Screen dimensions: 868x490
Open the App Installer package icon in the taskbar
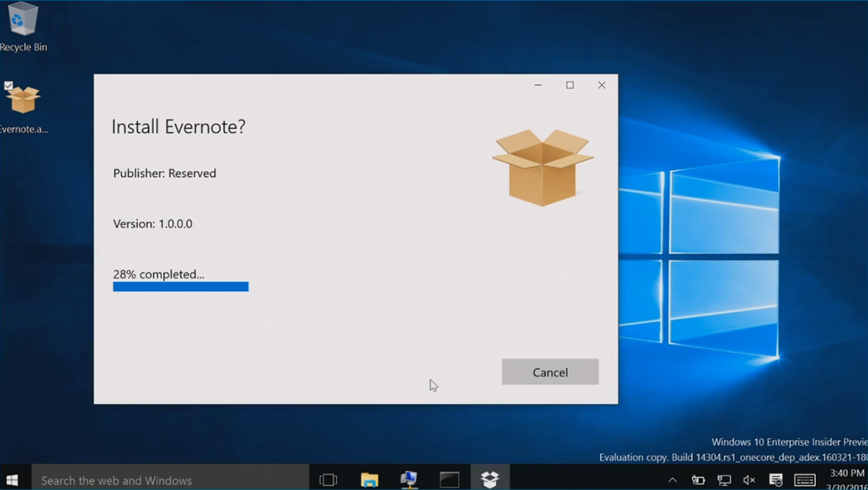pyautogui.click(x=490, y=478)
